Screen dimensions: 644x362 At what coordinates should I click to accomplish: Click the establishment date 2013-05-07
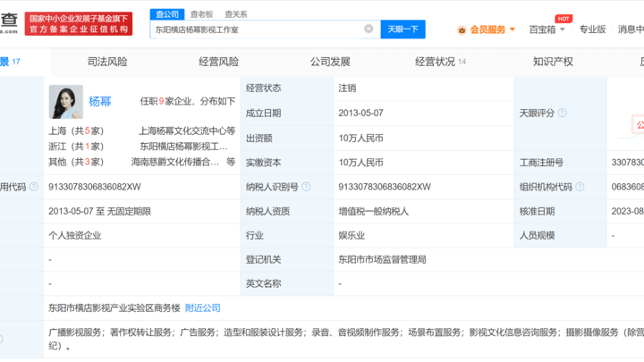(x=360, y=113)
